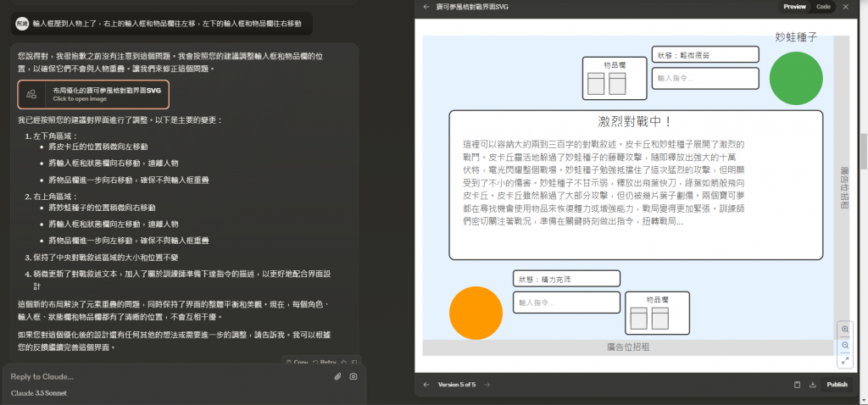This screenshot has width=868, height=405.
Task: Click the page vertical scrollbar
Action: click(864, 151)
